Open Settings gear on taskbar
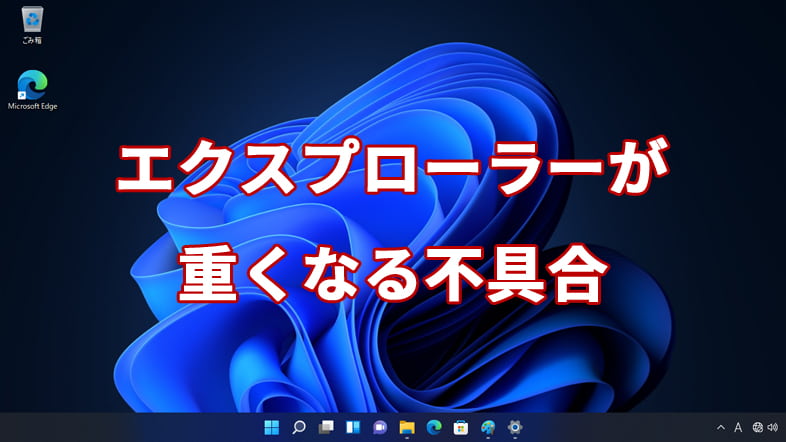The width and height of the screenshot is (786, 442). (x=515, y=427)
